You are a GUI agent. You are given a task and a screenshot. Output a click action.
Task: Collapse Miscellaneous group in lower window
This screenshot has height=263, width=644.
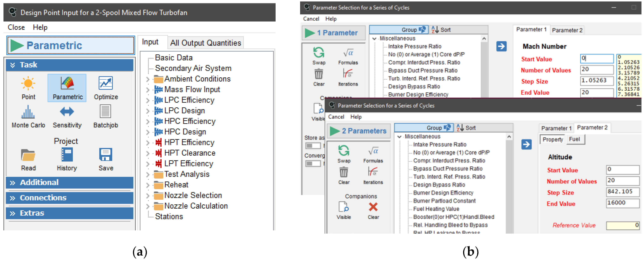(399, 137)
